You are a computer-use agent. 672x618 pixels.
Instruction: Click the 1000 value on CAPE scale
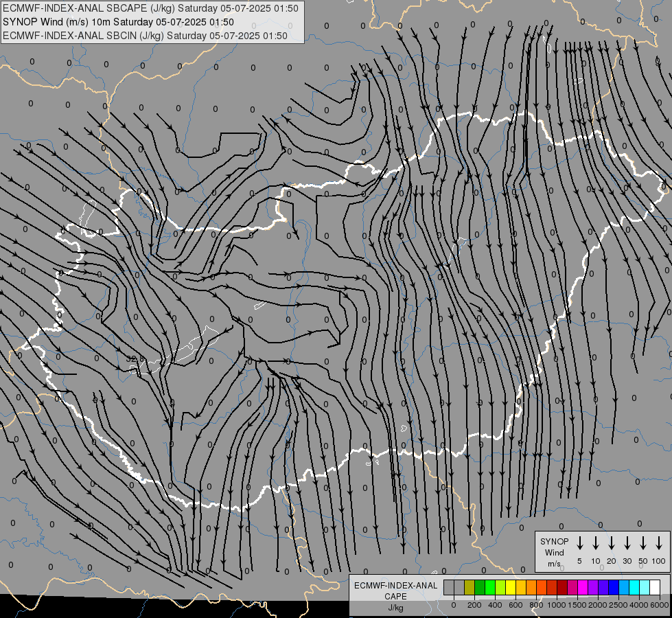pyautogui.click(x=557, y=605)
